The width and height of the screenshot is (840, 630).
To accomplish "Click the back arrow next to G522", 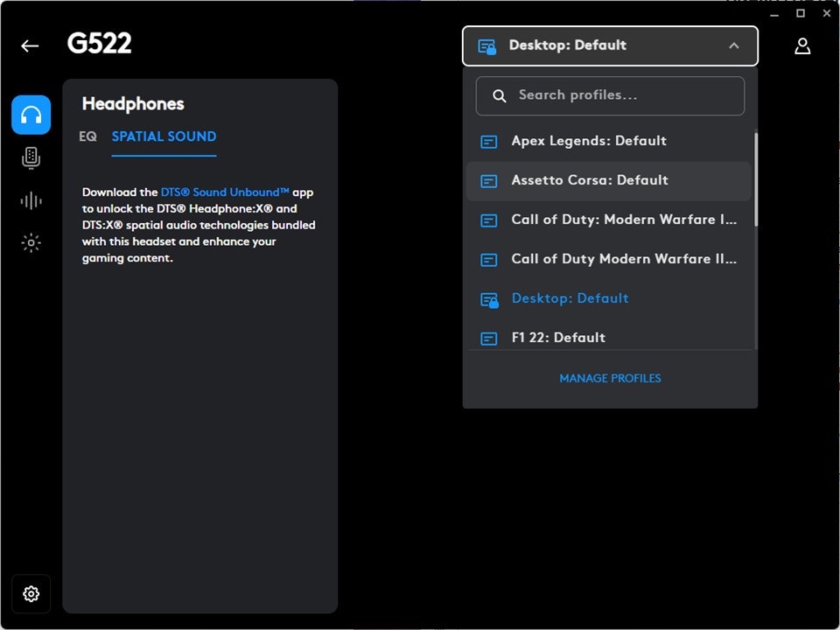I will click(x=31, y=46).
